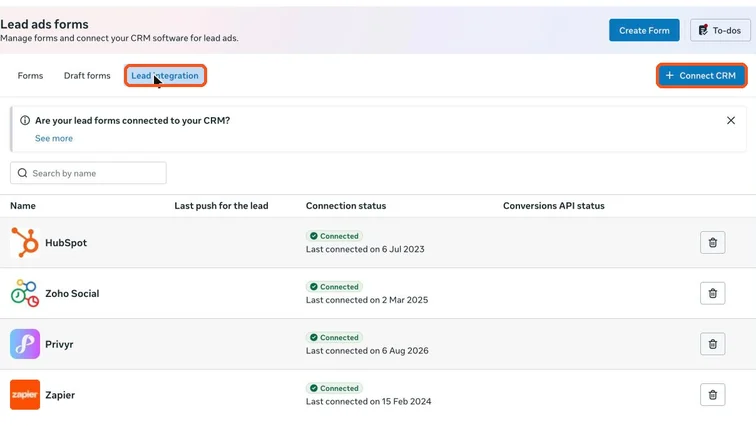Click the Name column header
Image resolution: width=756 pixels, height=426 pixels.
pyautogui.click(x=23, y=206)
